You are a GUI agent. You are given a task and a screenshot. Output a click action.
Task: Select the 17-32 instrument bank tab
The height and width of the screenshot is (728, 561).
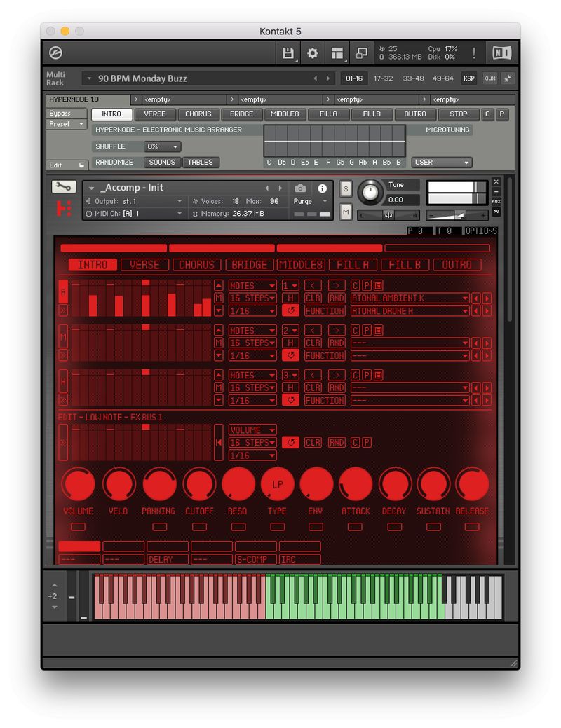pyautogui.click(x=383, y=79)
